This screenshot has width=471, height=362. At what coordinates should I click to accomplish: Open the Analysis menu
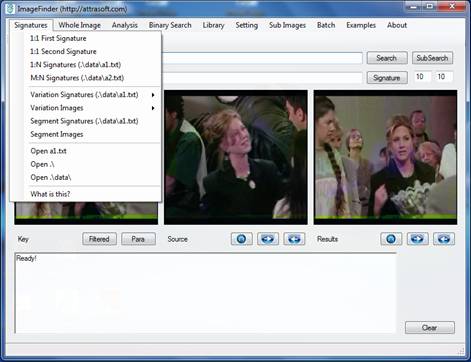pyautogui.click(x=125, y=25)
